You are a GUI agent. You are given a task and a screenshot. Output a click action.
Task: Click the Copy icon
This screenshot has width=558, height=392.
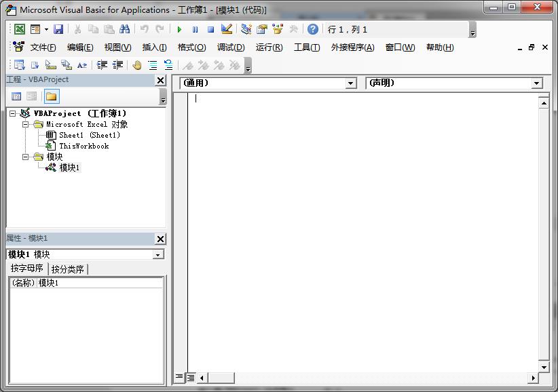pos(93,29)
